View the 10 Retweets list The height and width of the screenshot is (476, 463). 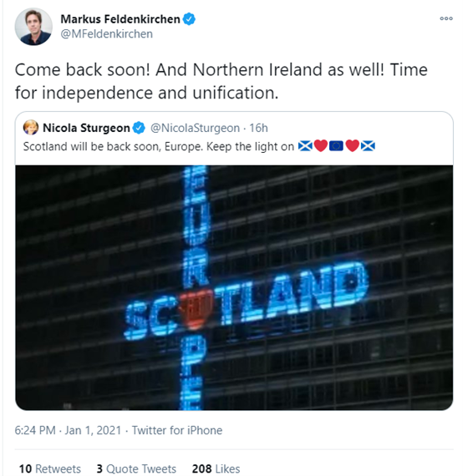(x=50, y=468)
